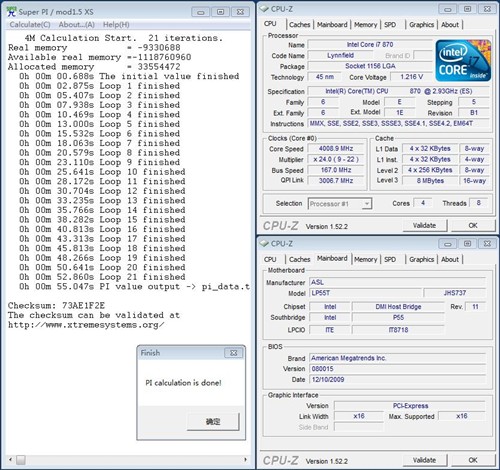Click BIOS brand American Megatrends Inc.
Image resolution: width=500 pixels, height=470 pixels.
coord(397,358)
